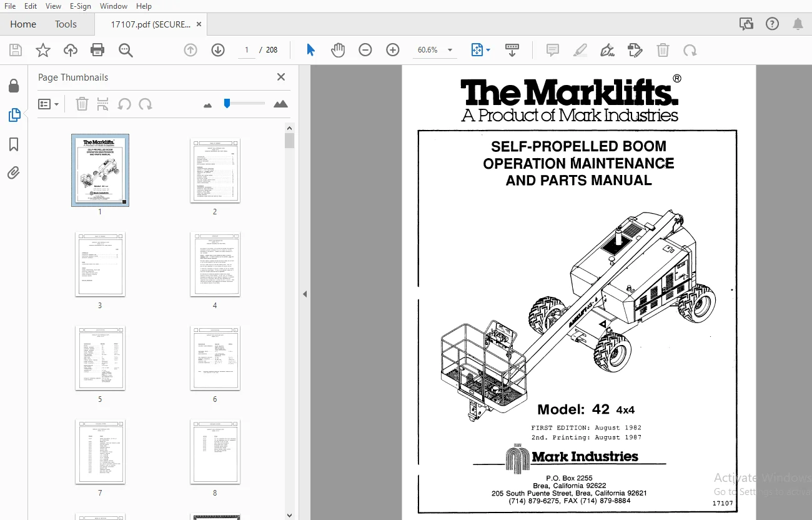This screenshot has height=520, width=812.
Task: Close the 17107.pdf tab
Action: [x=199, y=24]
